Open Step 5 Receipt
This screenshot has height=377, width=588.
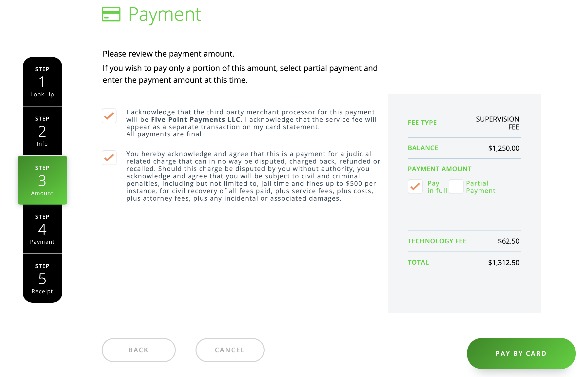point(42,278)
